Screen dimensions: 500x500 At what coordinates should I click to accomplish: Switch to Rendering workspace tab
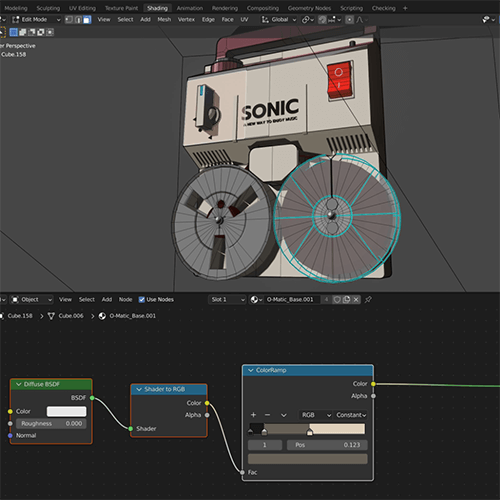(225, 8)
